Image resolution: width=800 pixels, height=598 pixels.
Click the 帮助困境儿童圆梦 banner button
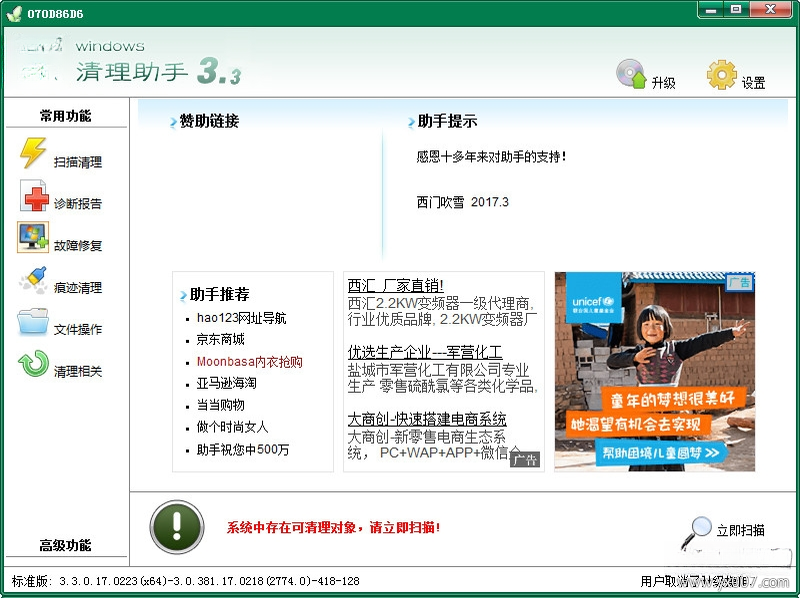point(661,453)
